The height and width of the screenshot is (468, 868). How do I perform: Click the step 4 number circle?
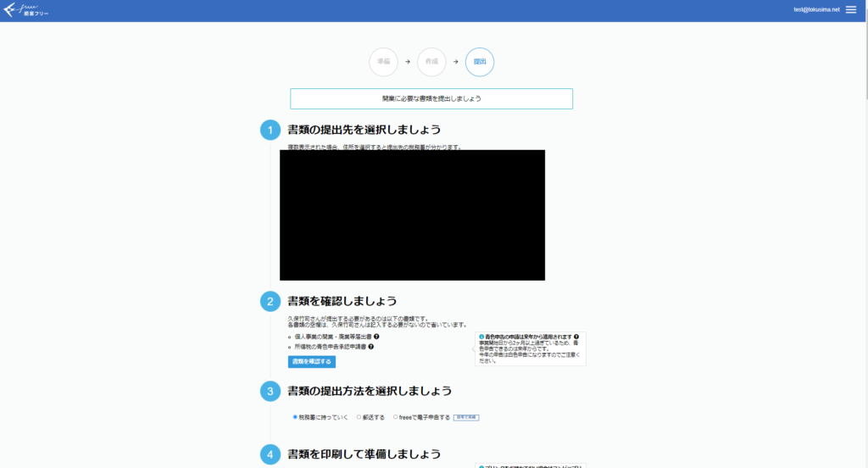(x=270, y=455)
